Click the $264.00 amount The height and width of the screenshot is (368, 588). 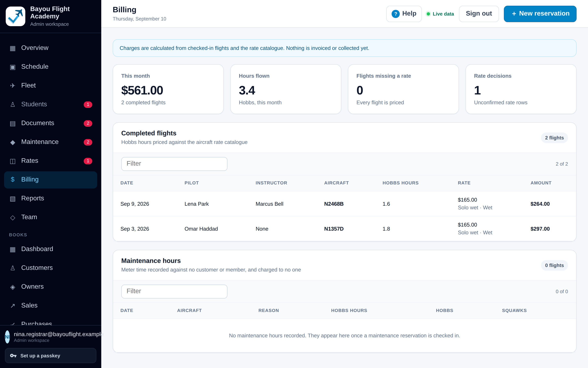tap(540, 204)
